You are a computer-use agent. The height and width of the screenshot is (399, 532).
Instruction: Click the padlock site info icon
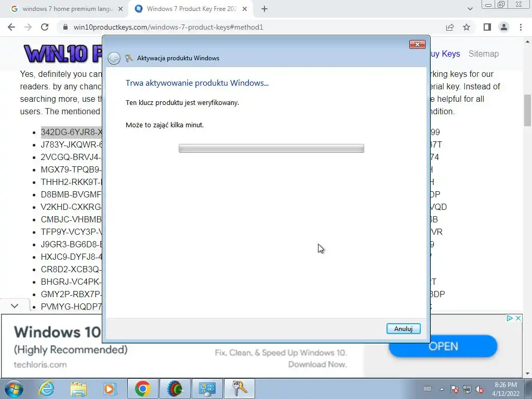[x=65, y=27]
